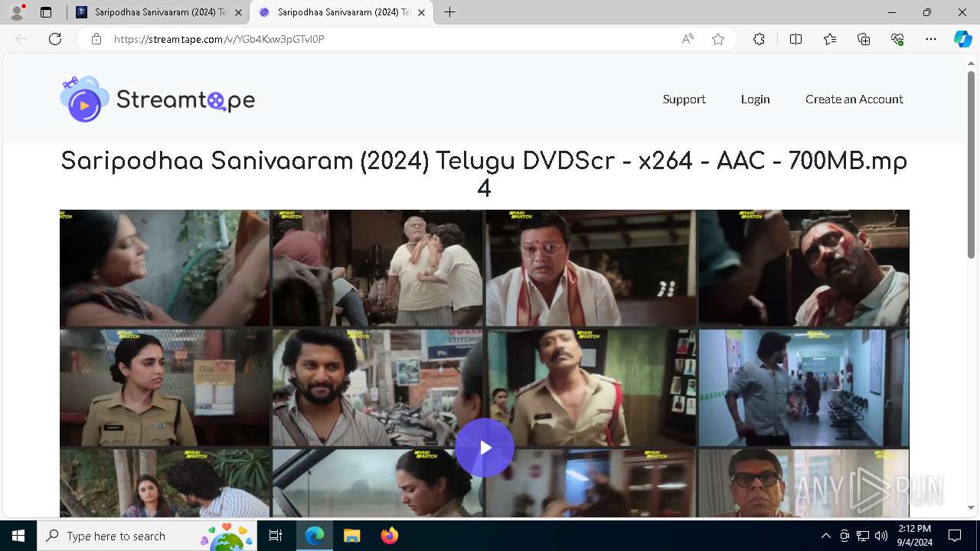The height and width of the screenshot is (551, 980).
Task: Open browser profile icon
Action: [x=17, y=12]
